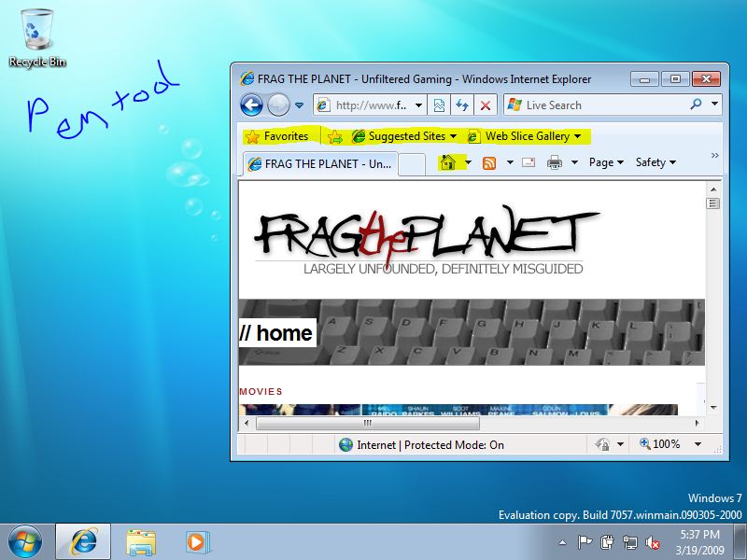Viewport: 747px width, 560px height.
Task: Open the Suggested Sites link
Action: click(x=404, y=136)
